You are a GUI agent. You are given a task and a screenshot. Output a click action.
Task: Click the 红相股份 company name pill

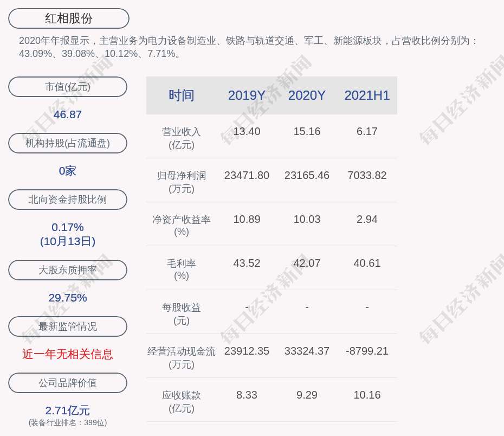click(x=68, y=18)
